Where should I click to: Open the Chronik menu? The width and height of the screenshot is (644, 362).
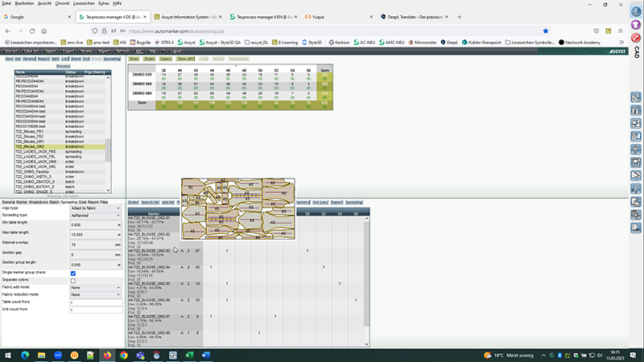(63, 4)
